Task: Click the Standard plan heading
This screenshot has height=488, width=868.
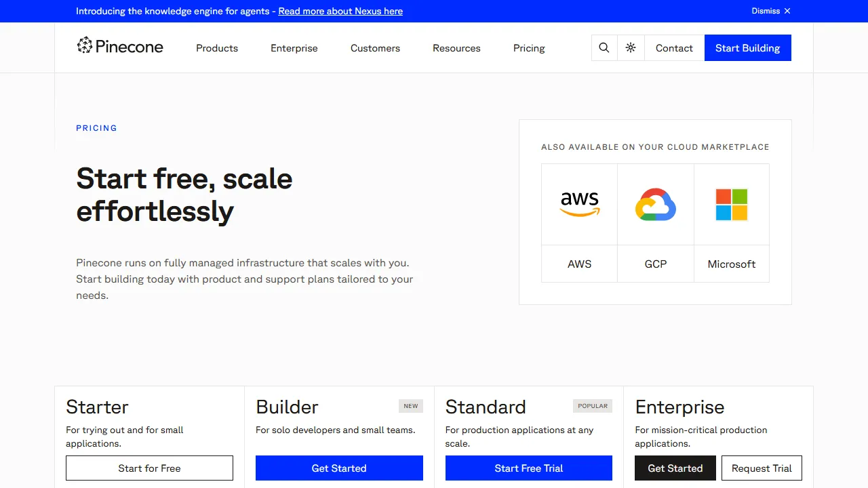Action: pos(486,407)
